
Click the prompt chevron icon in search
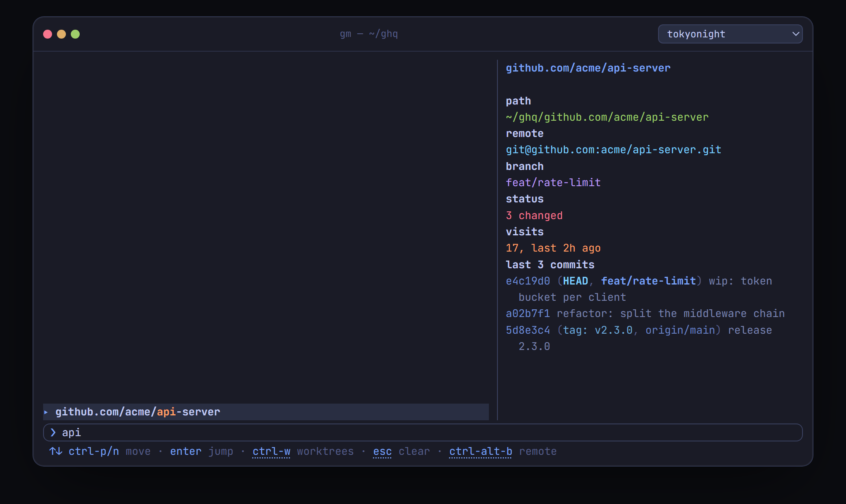pyautogui.click(x=53, y=432)
